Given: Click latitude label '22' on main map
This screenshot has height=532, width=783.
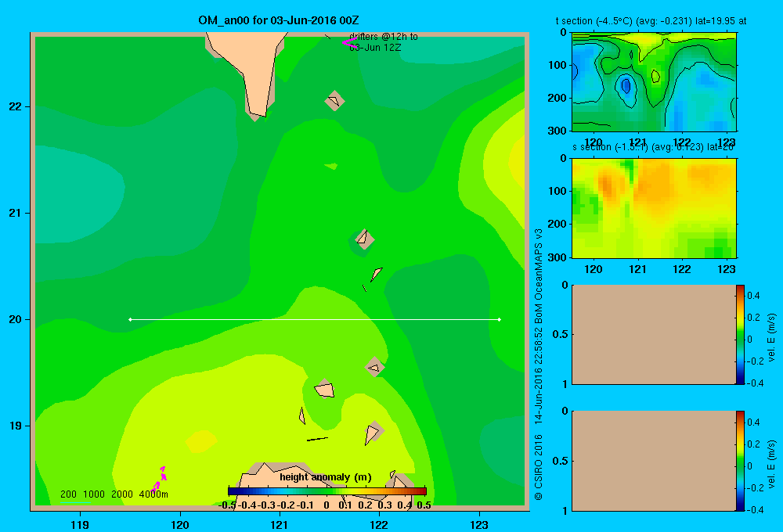Looking at the screenshot, I should coord(16,106).
